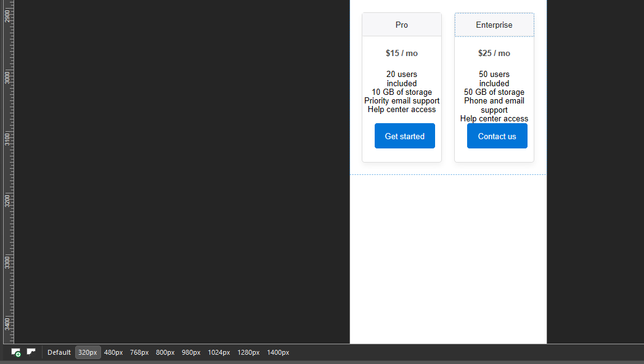Click the breakpoint manager icon beside add breakpoint
644x364 pixels.
tap(31, 352)
